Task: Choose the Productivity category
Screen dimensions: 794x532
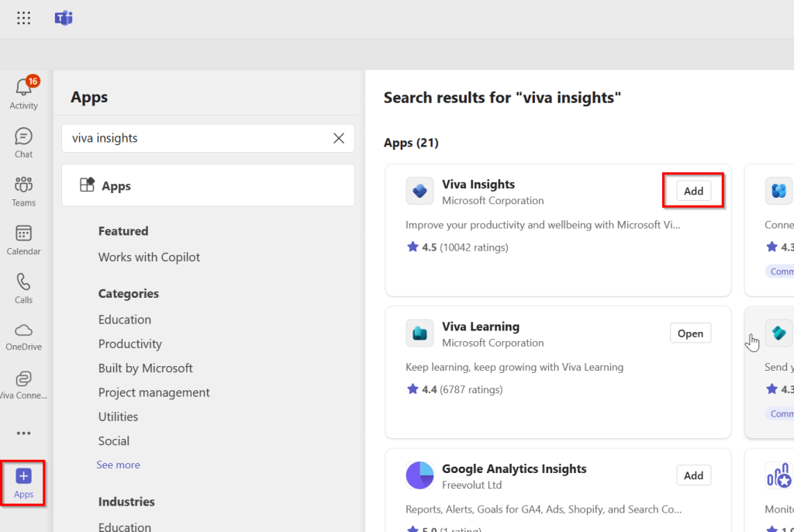Action: pos(129,344)
